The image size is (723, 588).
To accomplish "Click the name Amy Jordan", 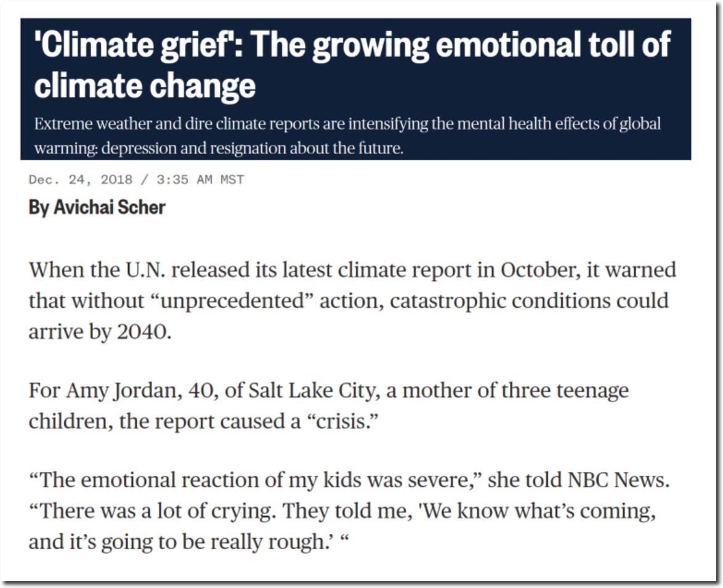I will tap(121, 391).
